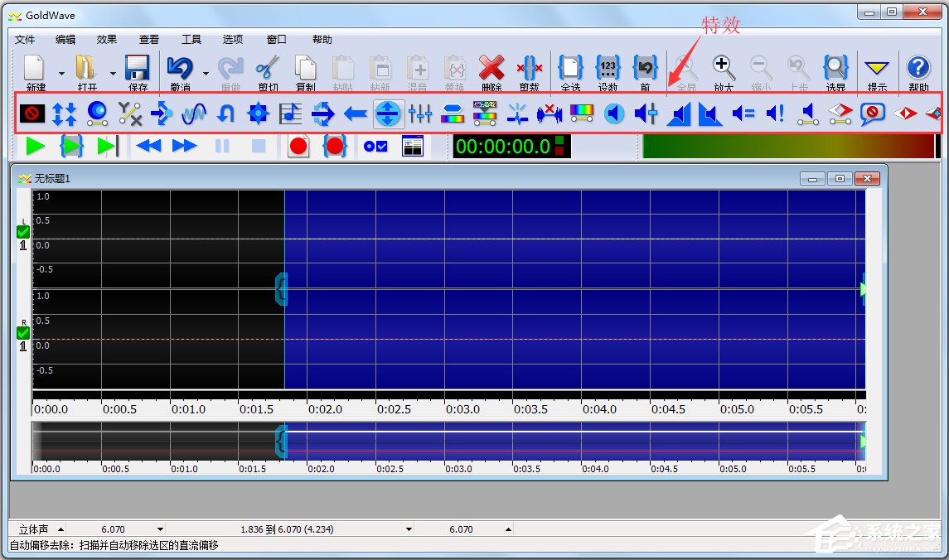The image size is (949, 560).
Task: Click the 0:03.0 mark on the time ruler
Action: (462, 409)
